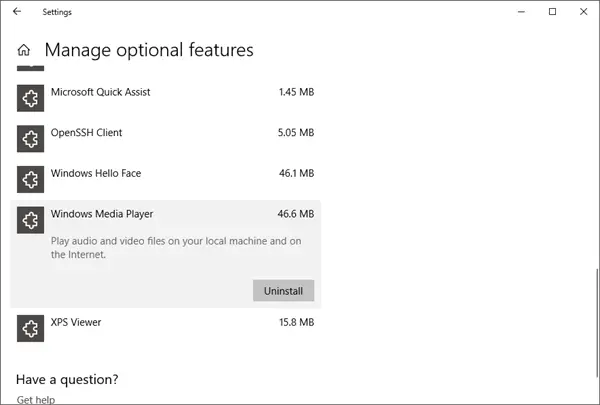Click the back arrow in title bar
600x405 pixels.
17,12
